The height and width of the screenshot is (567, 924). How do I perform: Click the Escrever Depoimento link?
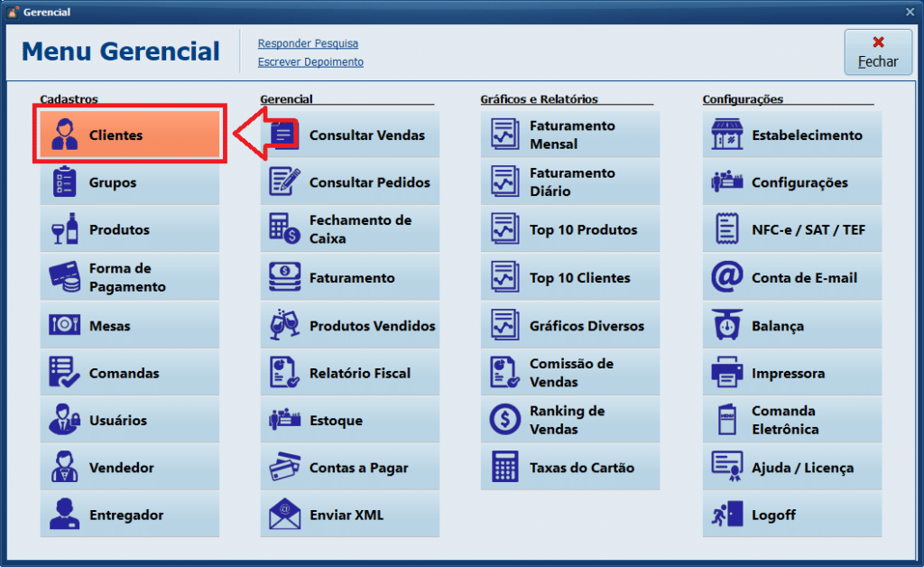[310, 62]
